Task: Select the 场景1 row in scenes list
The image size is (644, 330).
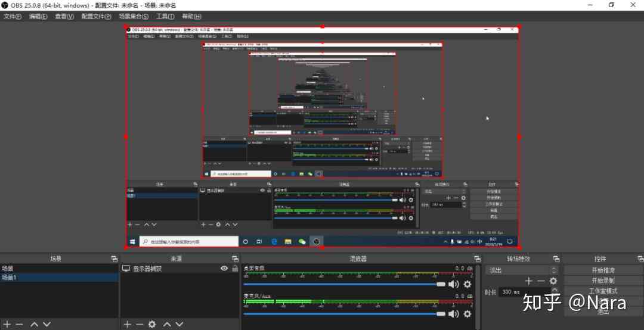Action: [x=59, y=278]
